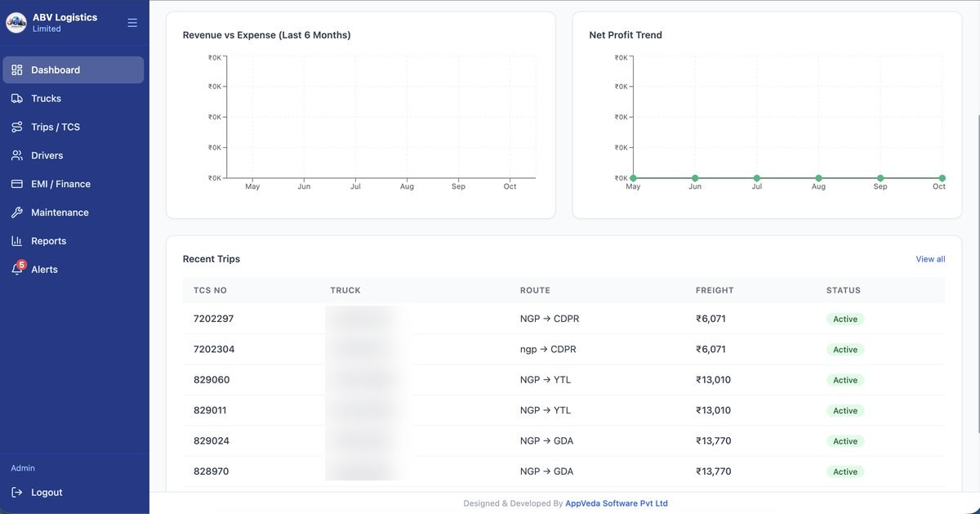Viewport: 980px width, 514px height.
Task: Click the ROUTE column header
Action: click(535, 290)
